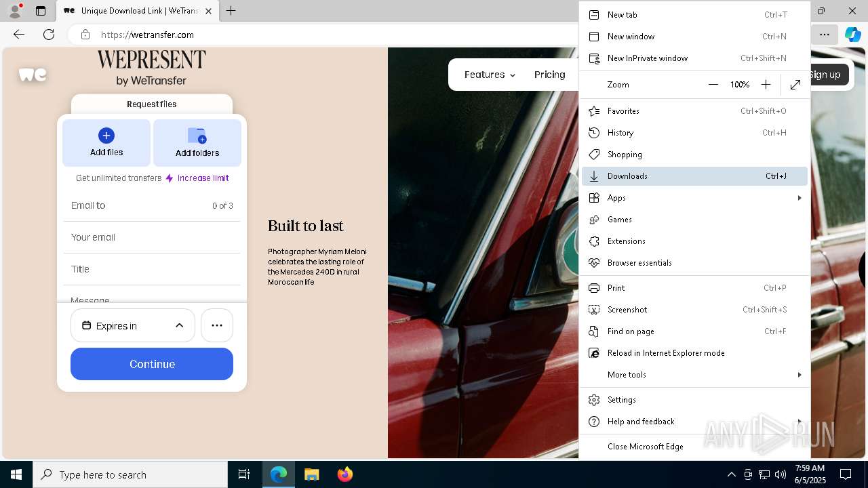Expand the More tools submenu

click(x=694, y=375)
